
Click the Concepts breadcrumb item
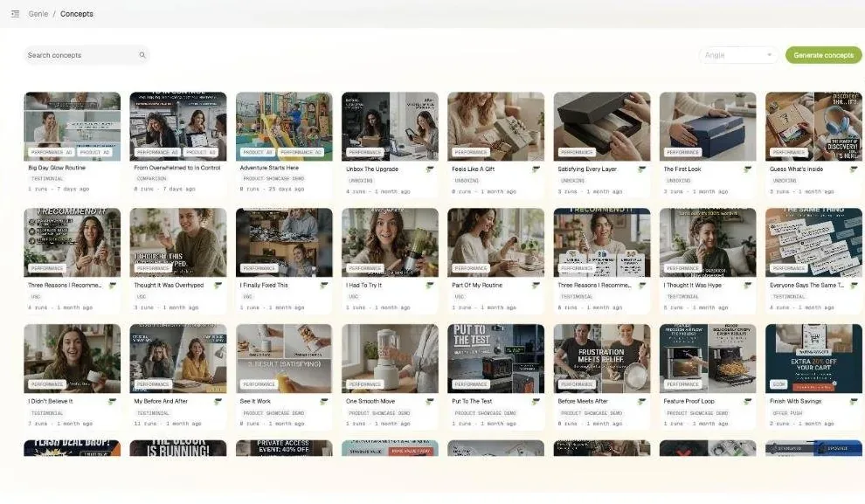77,14
